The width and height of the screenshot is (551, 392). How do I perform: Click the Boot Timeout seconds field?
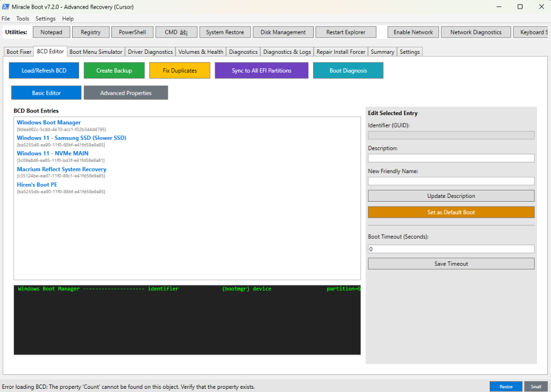tap(451, 248)
